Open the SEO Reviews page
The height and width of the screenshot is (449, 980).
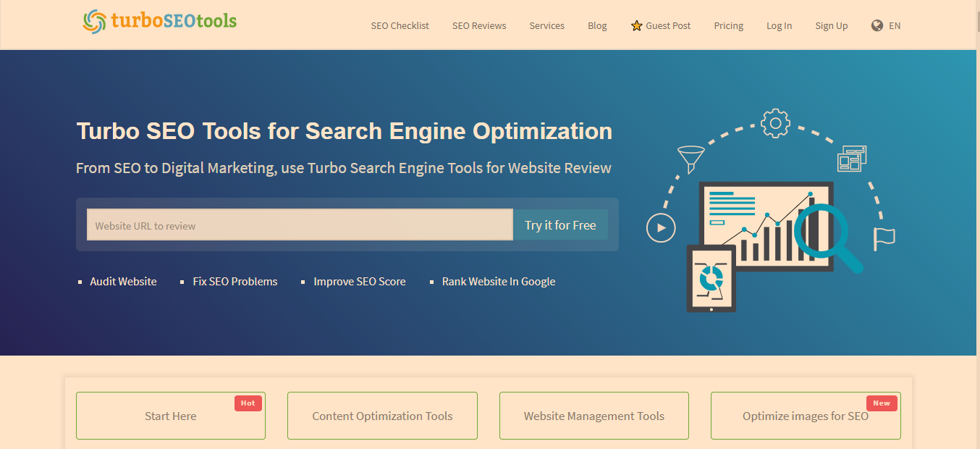479,25
